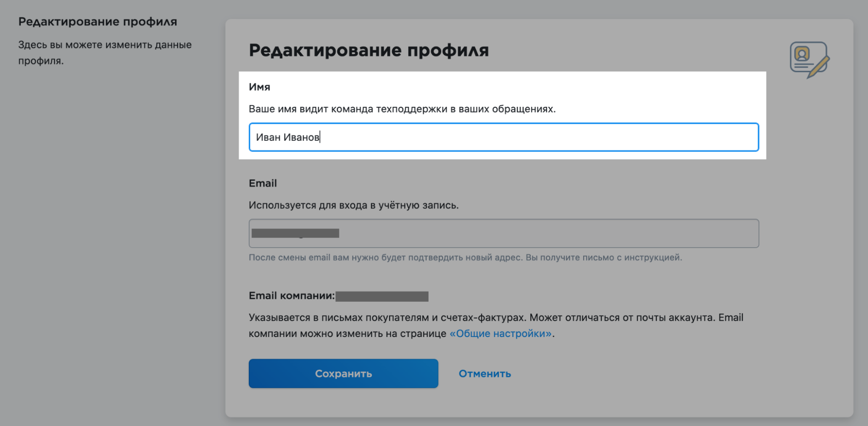Image resolution: width=868 pixels, height=426 pixels.
Task: Click the Имя input field with Иван Иванов
Action: click(504, 137)
